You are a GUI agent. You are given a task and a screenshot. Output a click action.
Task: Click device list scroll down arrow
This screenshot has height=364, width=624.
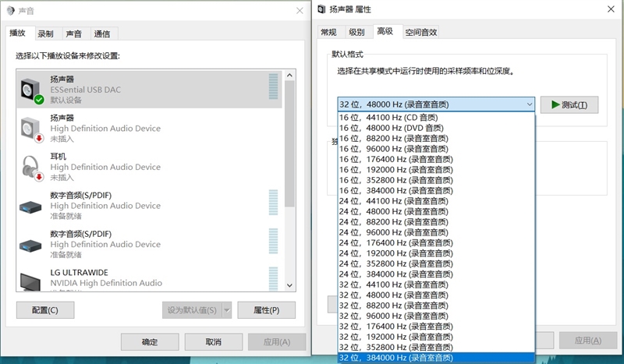(289, 285)
